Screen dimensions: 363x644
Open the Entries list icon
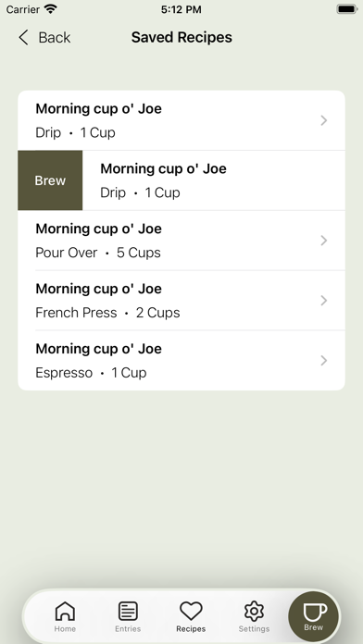point(128,611)
